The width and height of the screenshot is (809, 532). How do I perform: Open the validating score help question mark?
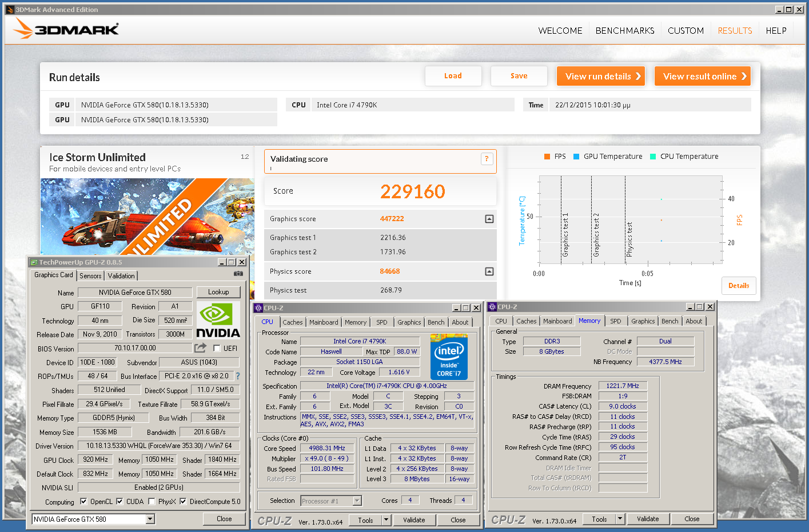click(x=487, y=159)
